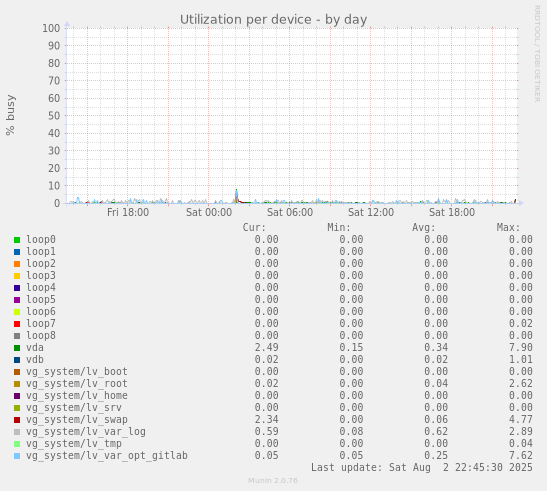Click lv_swap's current value 2.34
547x491 pixels.
point(267,419)
